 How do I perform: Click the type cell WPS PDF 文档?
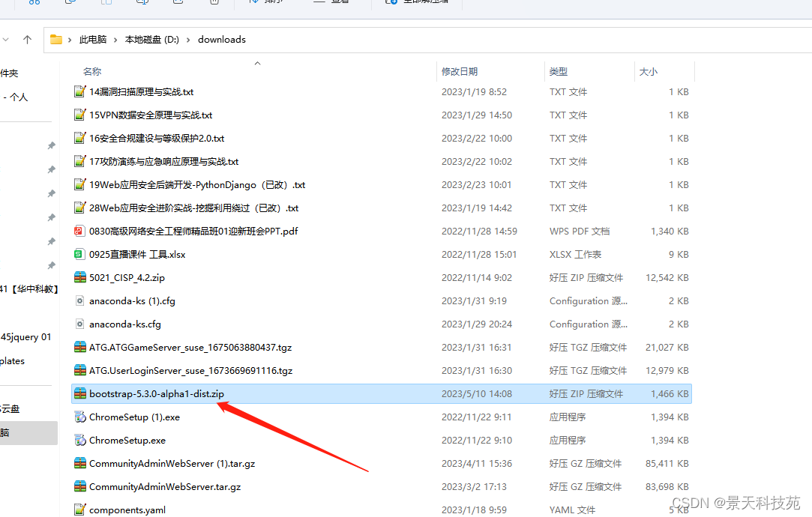(x=580, y=232)
